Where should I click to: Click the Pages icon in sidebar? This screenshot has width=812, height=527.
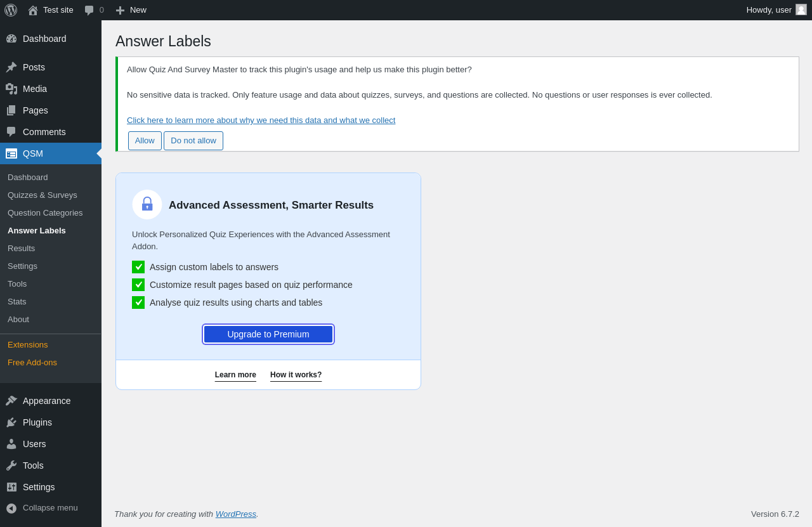tap(11, 110)
